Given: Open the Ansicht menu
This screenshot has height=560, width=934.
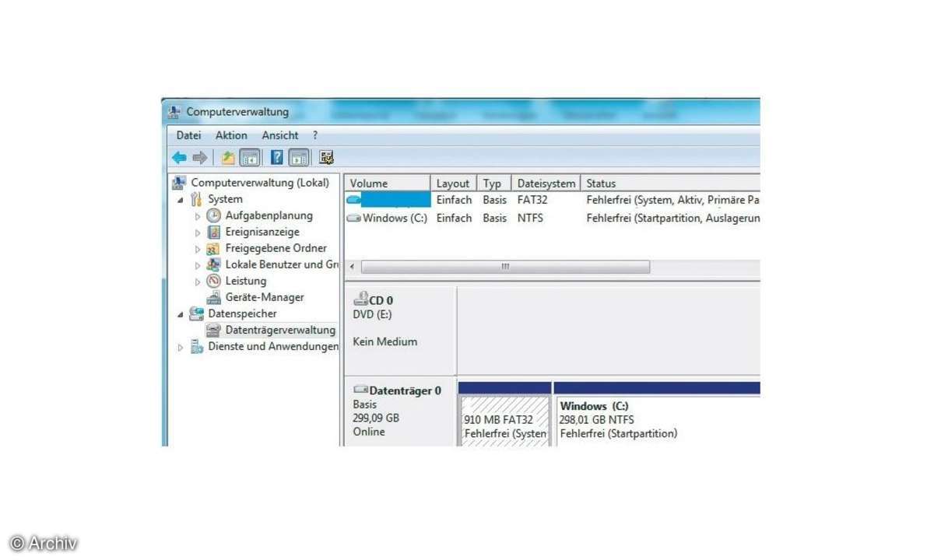Looking at the screenshot, I should 280,135.
